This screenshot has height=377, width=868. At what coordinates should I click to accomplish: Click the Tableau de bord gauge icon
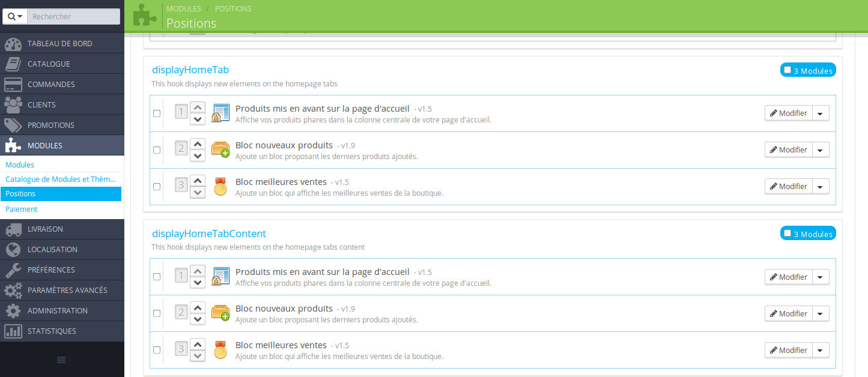(x=13, y=44)
